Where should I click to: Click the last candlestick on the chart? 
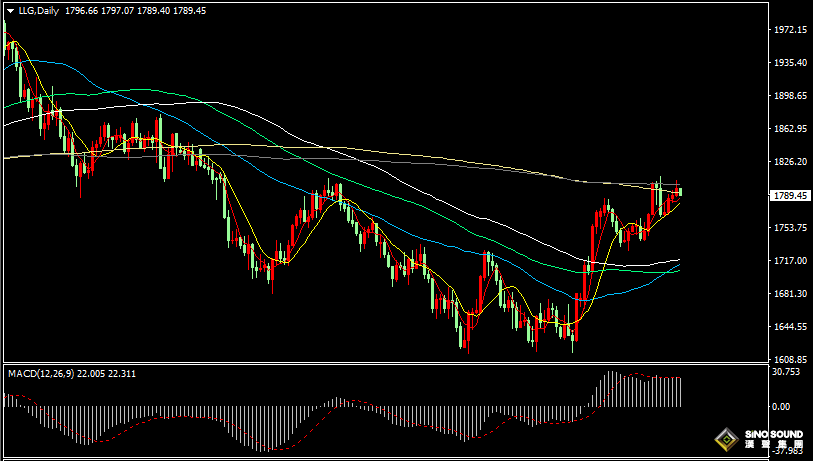(x=680, y=190)
